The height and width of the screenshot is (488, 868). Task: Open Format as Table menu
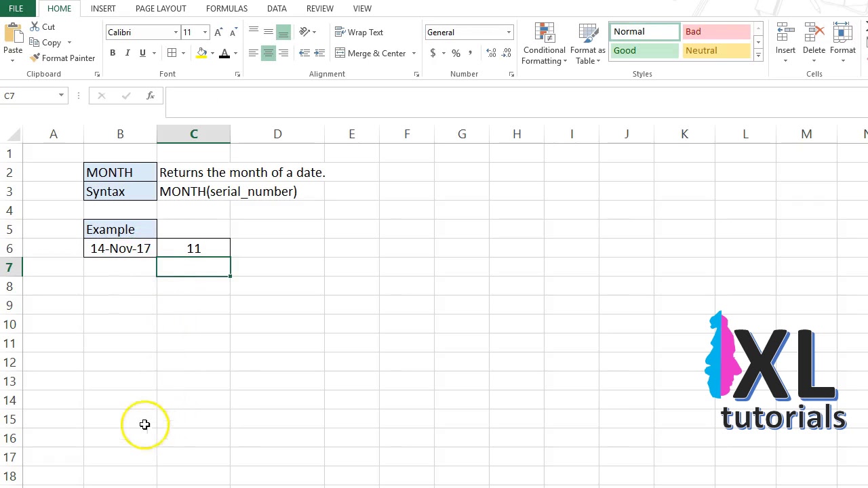587,44
